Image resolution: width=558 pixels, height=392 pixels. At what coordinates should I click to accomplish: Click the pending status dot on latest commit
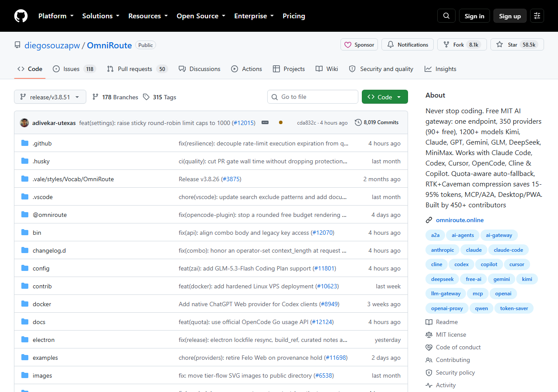coord(280,123)
